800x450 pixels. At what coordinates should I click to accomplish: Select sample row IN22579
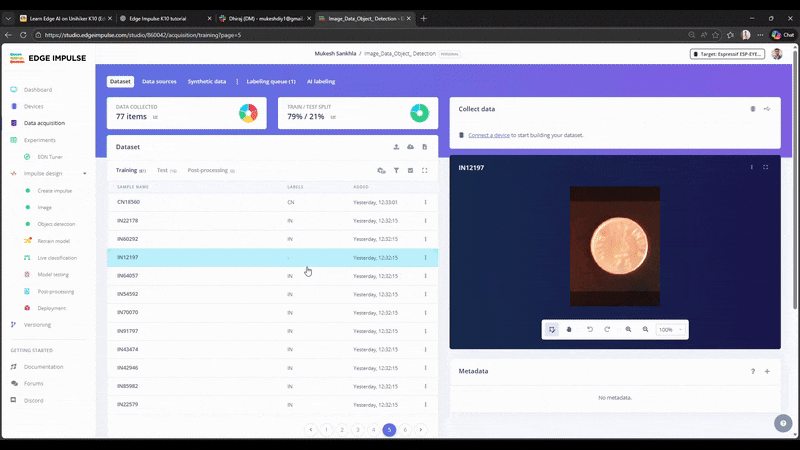point(272,405)
